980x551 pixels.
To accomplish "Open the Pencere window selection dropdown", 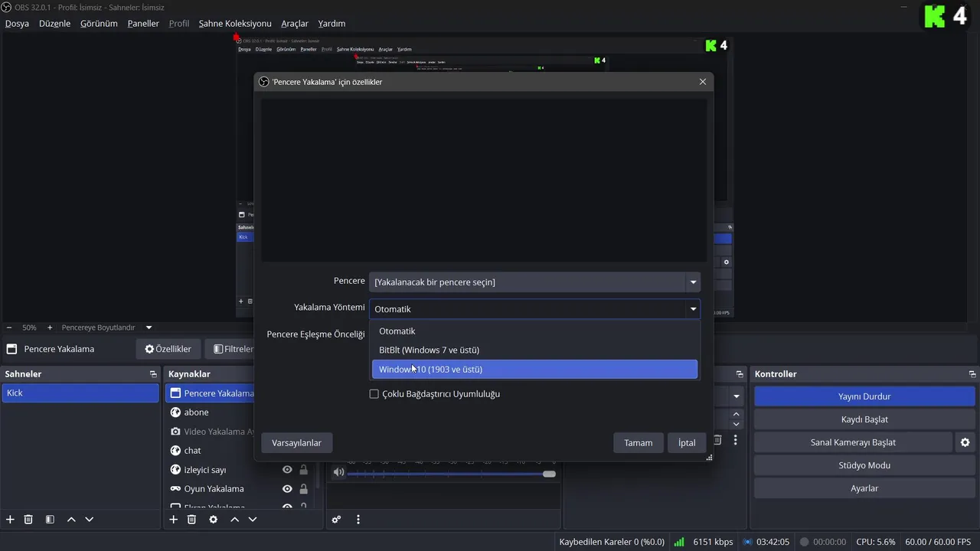I will 534,282.
